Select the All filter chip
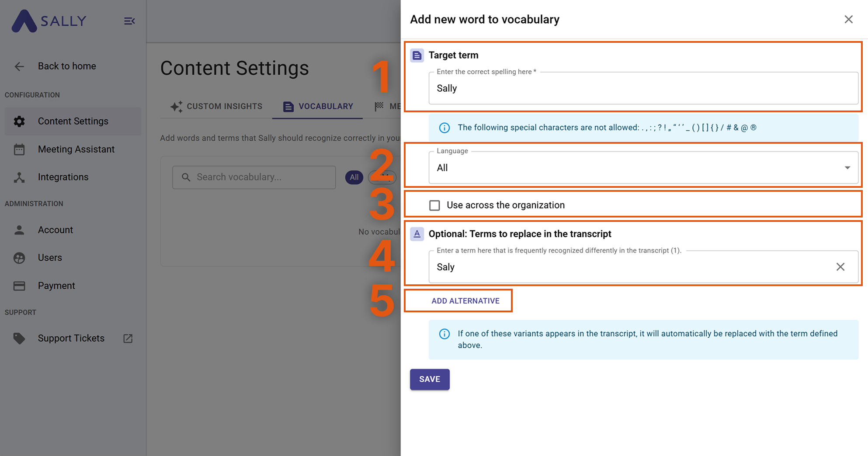 354,177
